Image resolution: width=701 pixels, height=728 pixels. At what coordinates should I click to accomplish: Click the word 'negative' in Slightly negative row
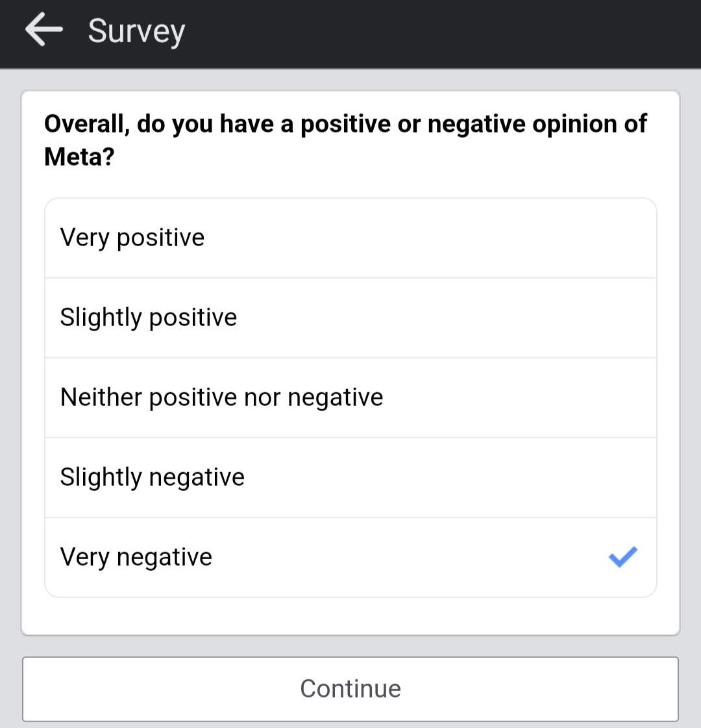(197, 478)
